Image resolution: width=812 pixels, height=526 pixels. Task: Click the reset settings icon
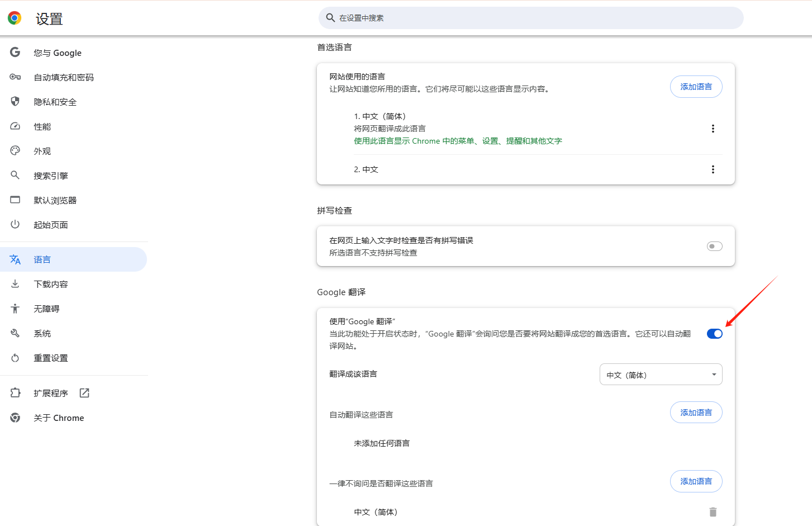tap(15, 358)
